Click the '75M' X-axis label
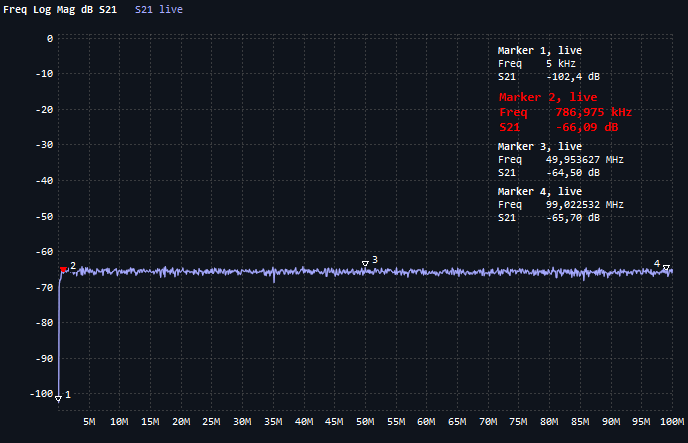Viewport: 688px width, 443px height. point(519,422)
